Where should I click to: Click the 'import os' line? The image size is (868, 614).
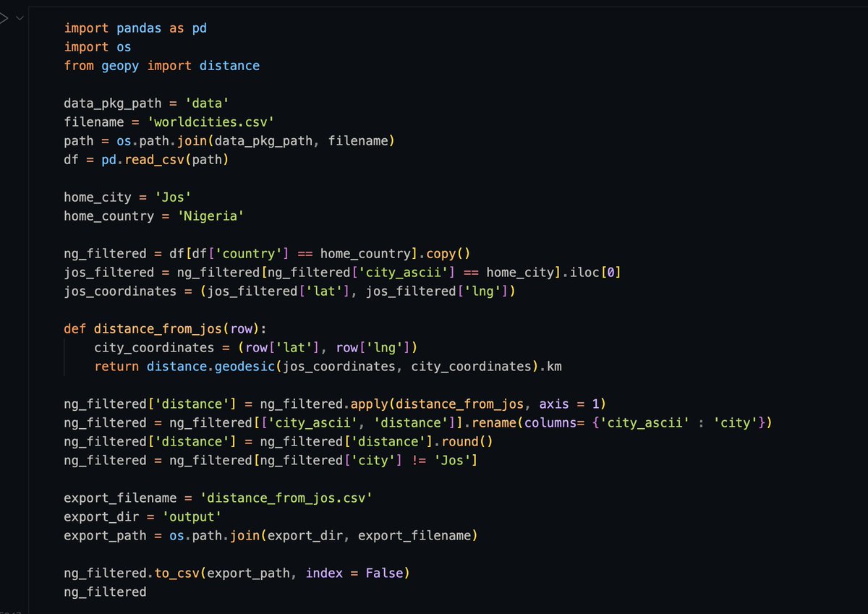pyautogui.click(x=98, y=47)
